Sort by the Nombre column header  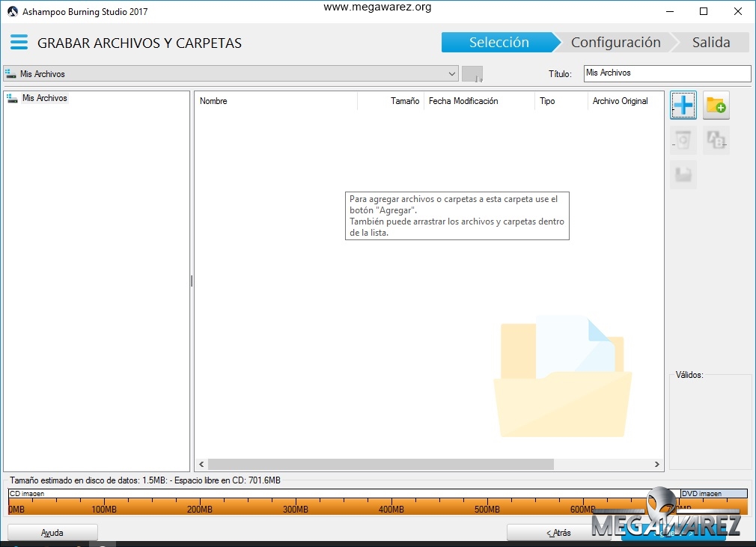click(x=275, y=101)
